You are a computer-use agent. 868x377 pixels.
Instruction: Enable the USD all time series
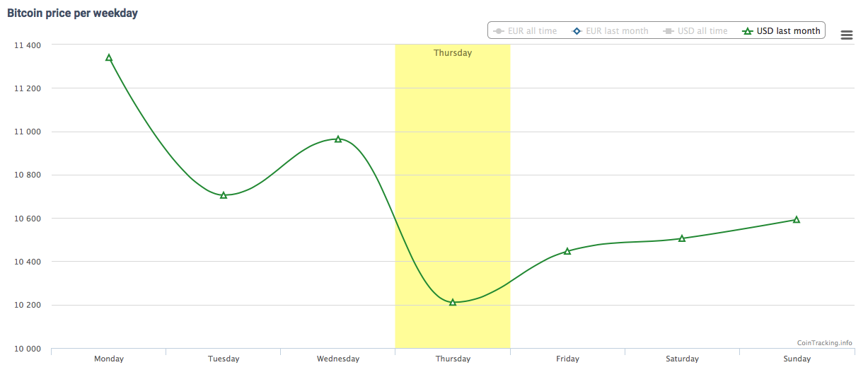702,31
